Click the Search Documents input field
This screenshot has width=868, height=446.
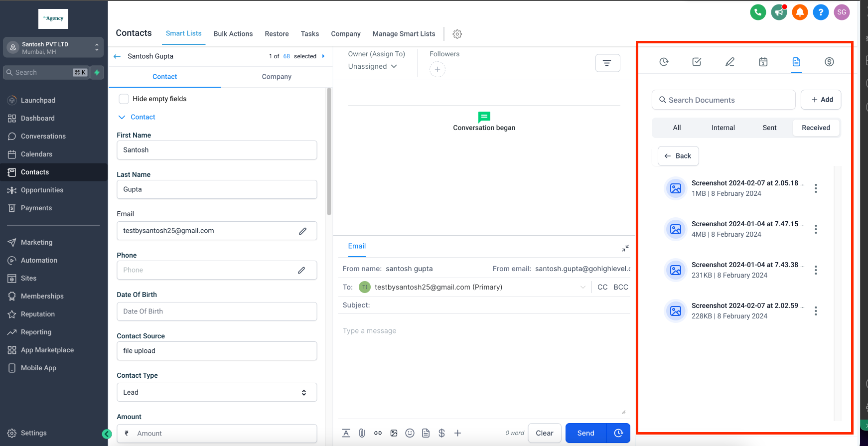click(x=723, y=100)
